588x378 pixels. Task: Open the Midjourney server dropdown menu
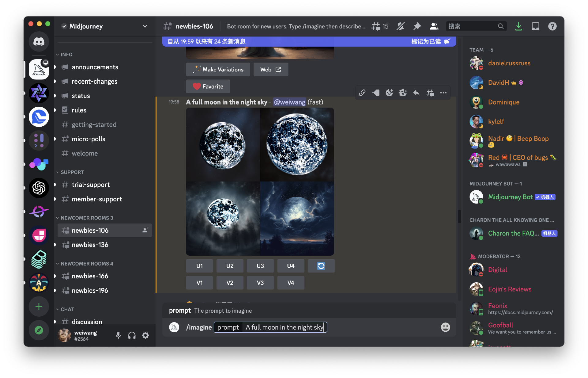[x=145, y=26]
